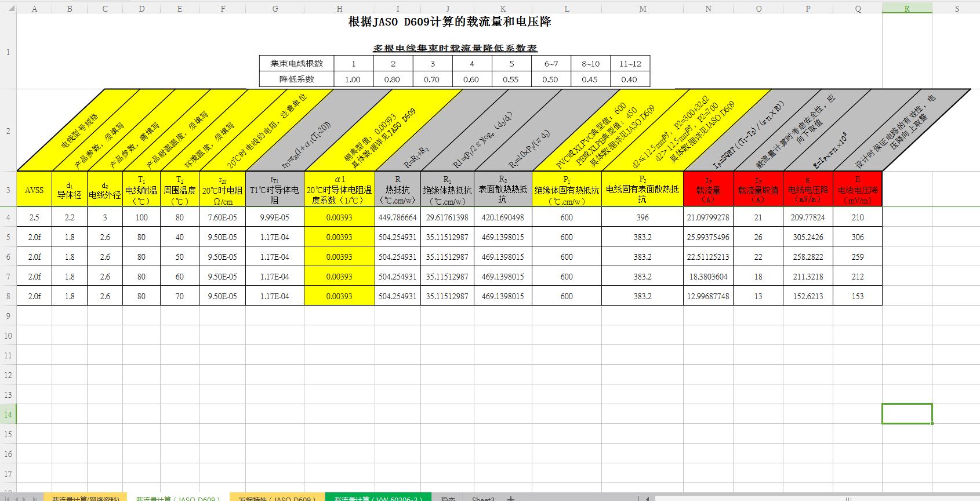Click the add new sheet plus icon
Image resolution: width=980 pixels, height=501 pixels.
point(510,498)
